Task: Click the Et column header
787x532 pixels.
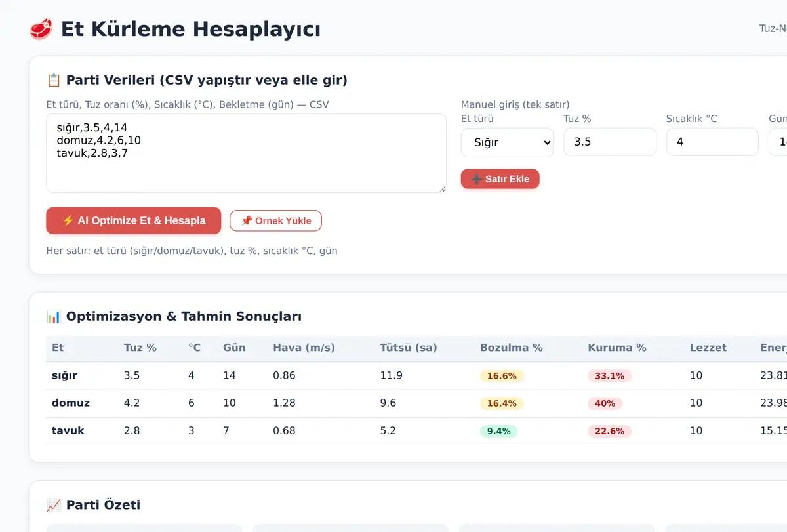Action: pos(58,348)
